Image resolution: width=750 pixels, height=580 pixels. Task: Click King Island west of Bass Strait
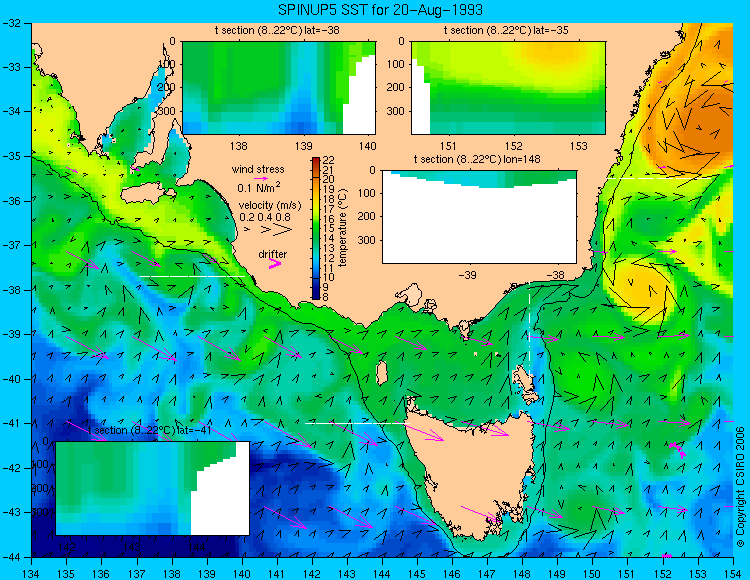(x=381, y=373)
